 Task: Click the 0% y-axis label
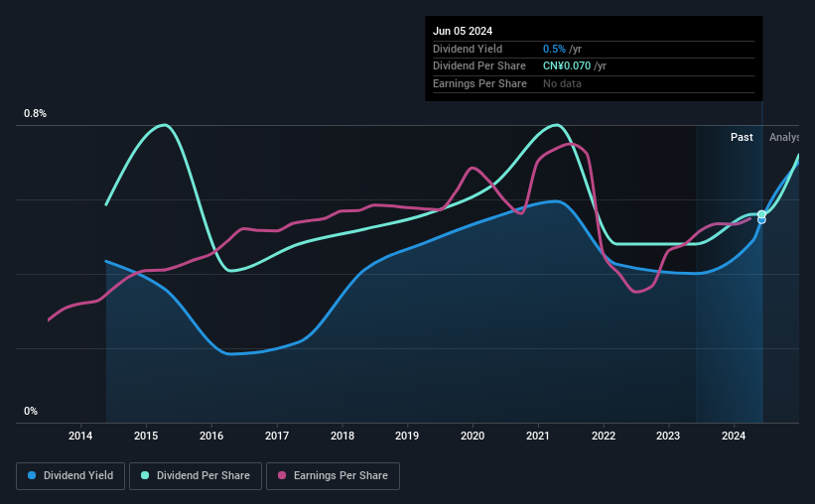pos(31,411)
